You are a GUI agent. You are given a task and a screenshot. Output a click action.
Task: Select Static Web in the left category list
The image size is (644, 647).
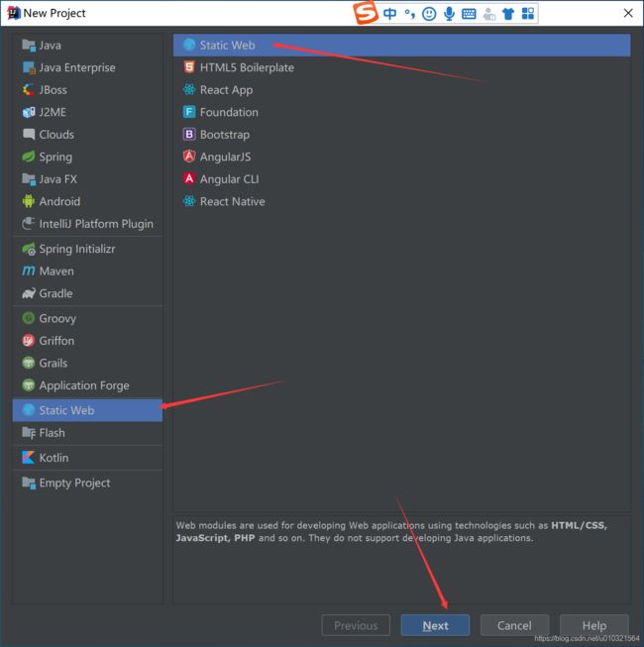87,410
